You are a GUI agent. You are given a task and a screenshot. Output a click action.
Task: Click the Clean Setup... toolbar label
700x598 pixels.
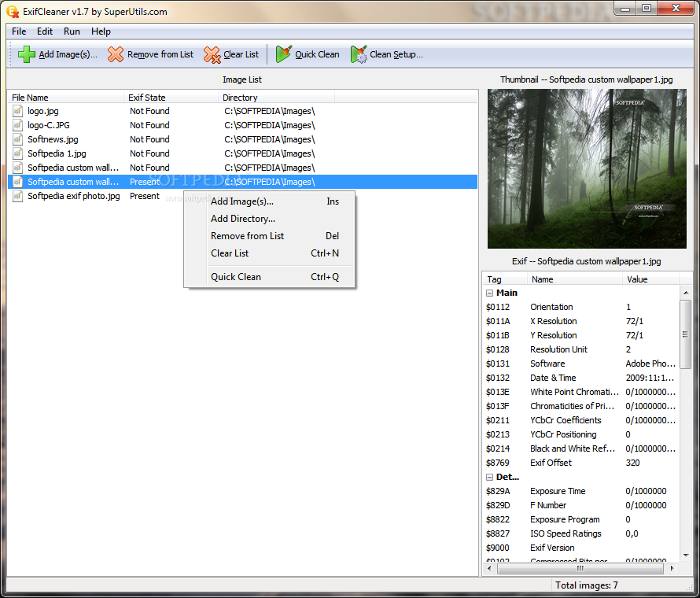(396, 54)
